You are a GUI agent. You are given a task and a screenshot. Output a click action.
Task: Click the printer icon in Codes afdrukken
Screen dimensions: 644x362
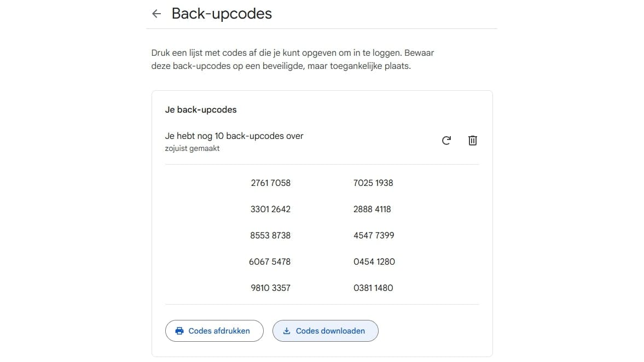pos(179,331)
